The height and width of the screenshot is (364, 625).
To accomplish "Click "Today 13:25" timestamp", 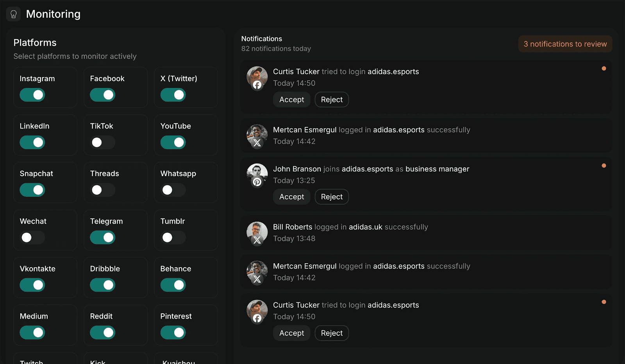I will tap(294, 180).
